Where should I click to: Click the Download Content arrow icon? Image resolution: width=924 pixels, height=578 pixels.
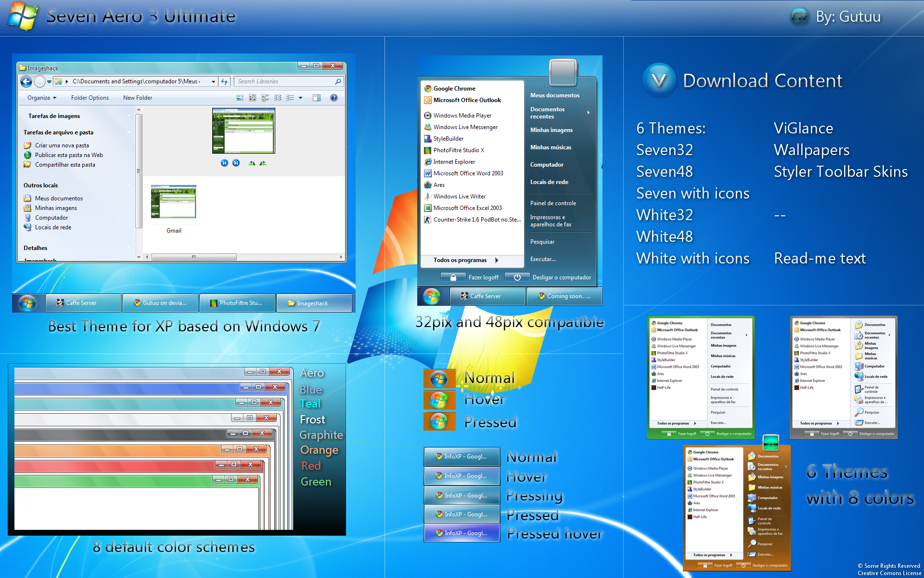[x=659, y=80]
